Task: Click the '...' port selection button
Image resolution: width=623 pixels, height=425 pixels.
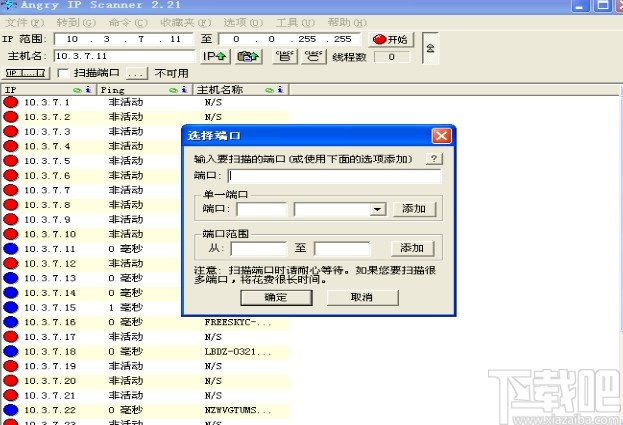Action: pos(136,73)
